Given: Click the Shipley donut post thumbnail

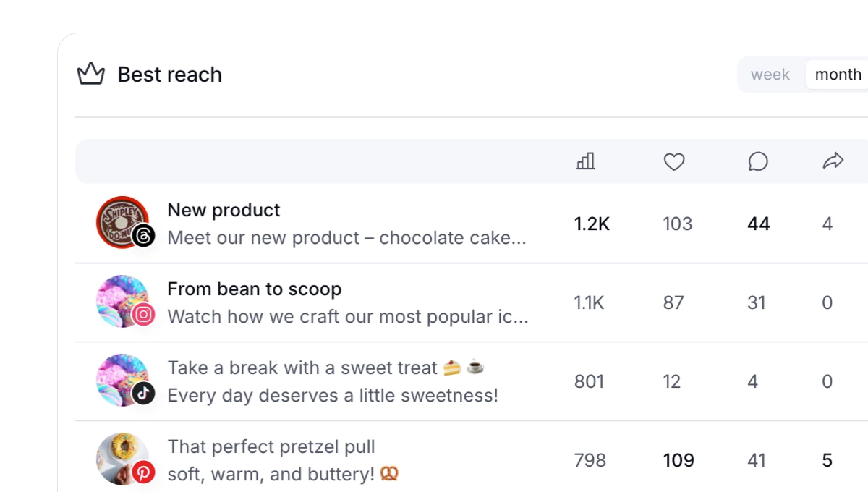Looking at the screenshot, I should point(120,222).
